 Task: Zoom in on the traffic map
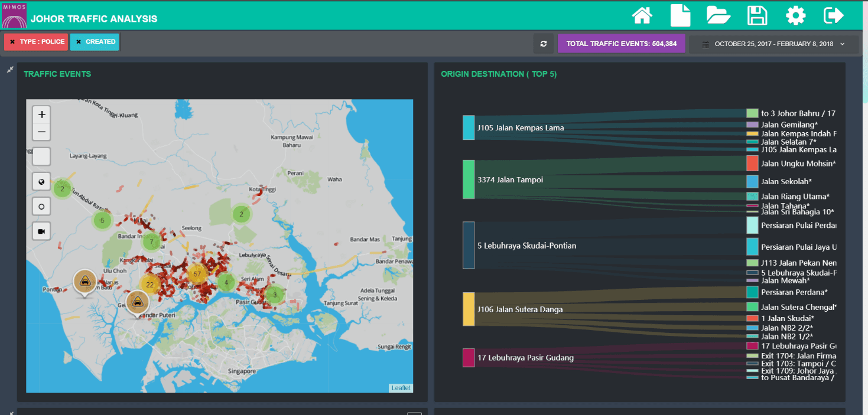pyautogui.click(x=41, y=115)
